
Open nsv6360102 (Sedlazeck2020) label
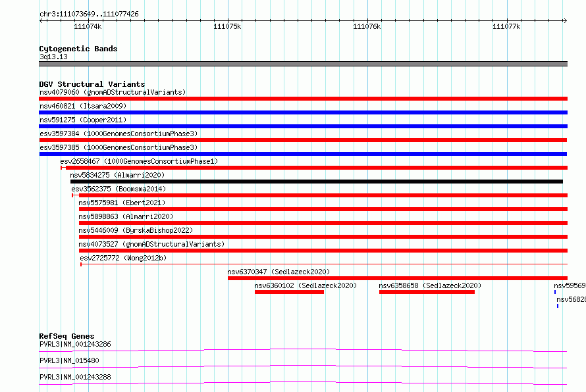(x=306, y=285)
